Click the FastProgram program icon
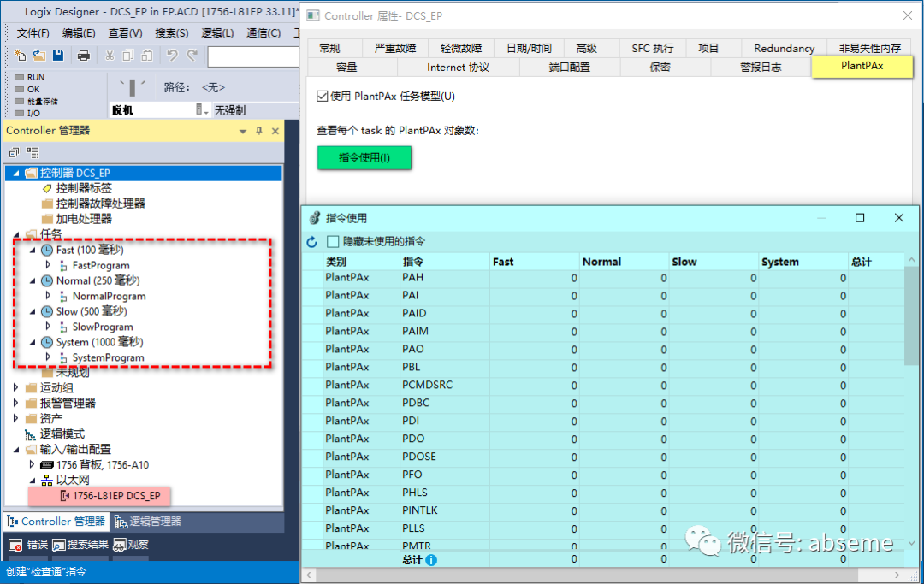This screenshot has width=924, height=584. (x=63, y=266)
